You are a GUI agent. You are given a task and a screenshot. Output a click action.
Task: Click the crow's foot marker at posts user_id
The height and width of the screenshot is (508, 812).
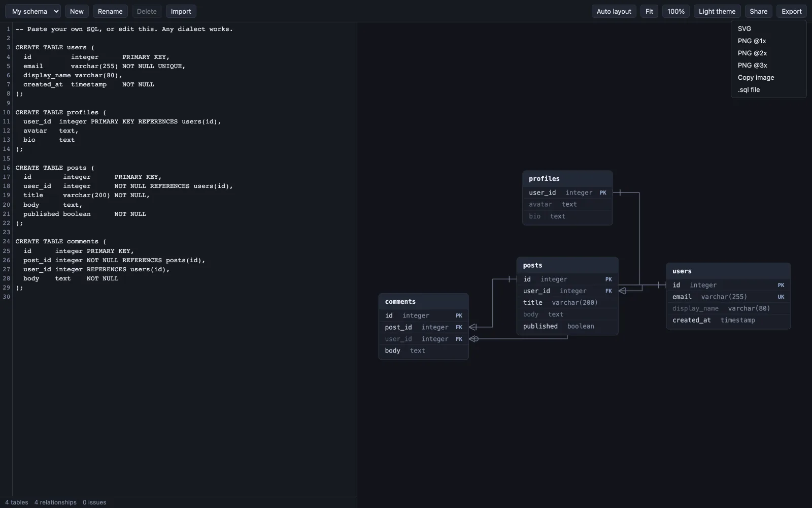(x=623, y=291)
